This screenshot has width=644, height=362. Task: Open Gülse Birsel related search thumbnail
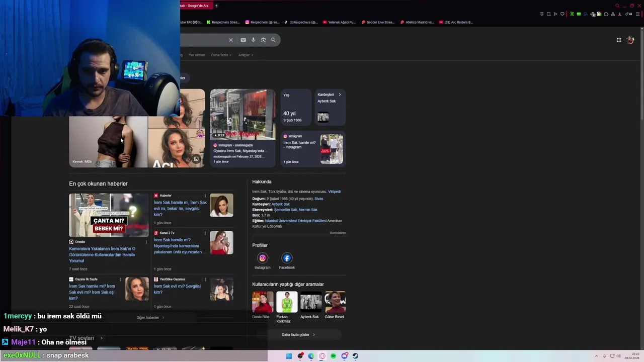pyautogui.click(x=335, y=302)
